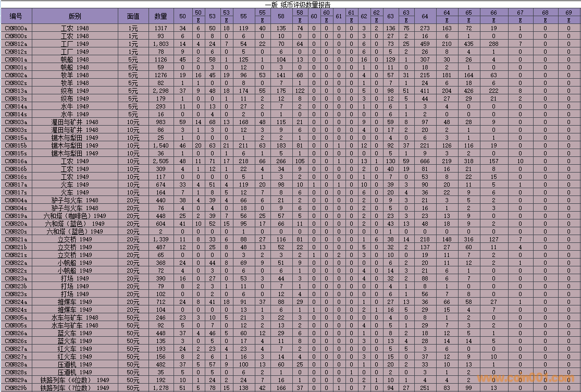Click 水车与矿车 1948 in the CHN805a row
The width and height of the screenshot is (581, 392).
pos(75,317)
